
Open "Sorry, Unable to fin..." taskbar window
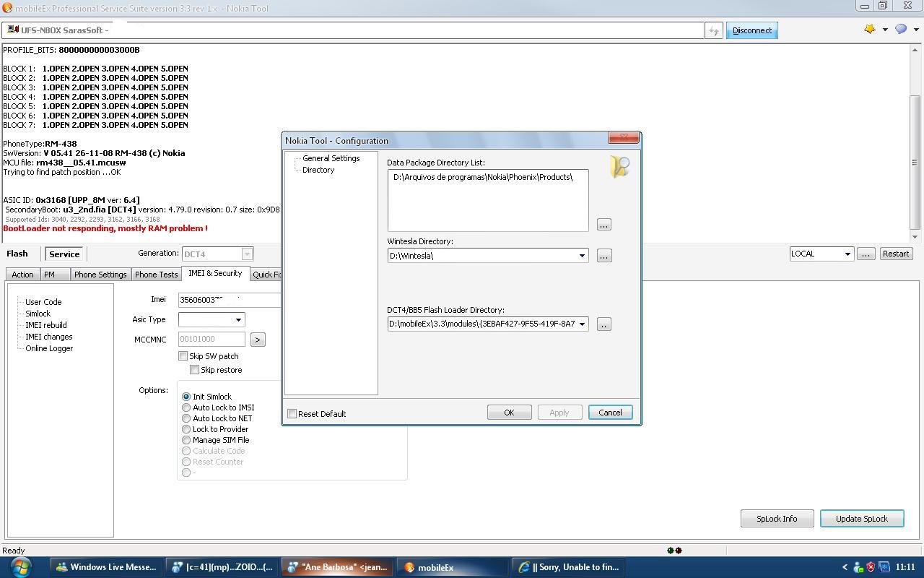click(x=569, y=567)
